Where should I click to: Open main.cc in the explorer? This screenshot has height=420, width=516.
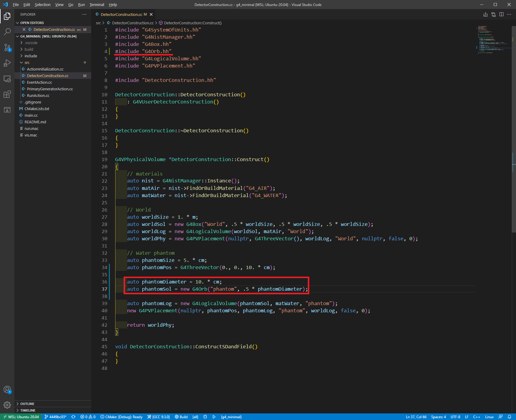click(31, 115)
